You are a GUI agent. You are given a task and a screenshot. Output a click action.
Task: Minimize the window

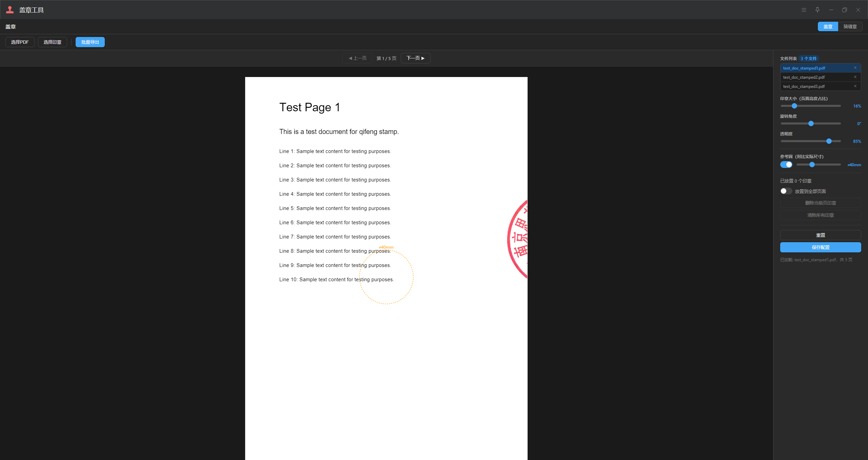831,10
